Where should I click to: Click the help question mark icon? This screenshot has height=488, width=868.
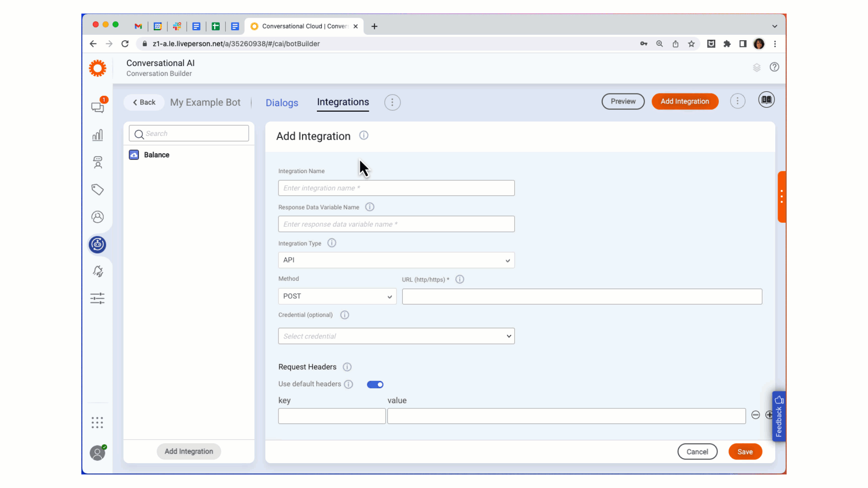pyautogui.click(x=774, y=67)
